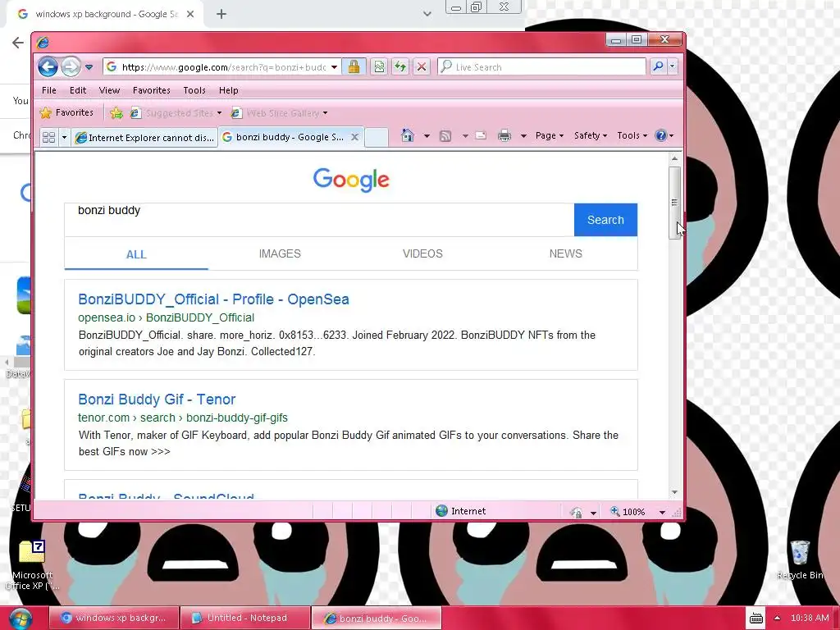Expand the Home button dropdown arrow
Screen dimensions: 840x630
[427, 136]
